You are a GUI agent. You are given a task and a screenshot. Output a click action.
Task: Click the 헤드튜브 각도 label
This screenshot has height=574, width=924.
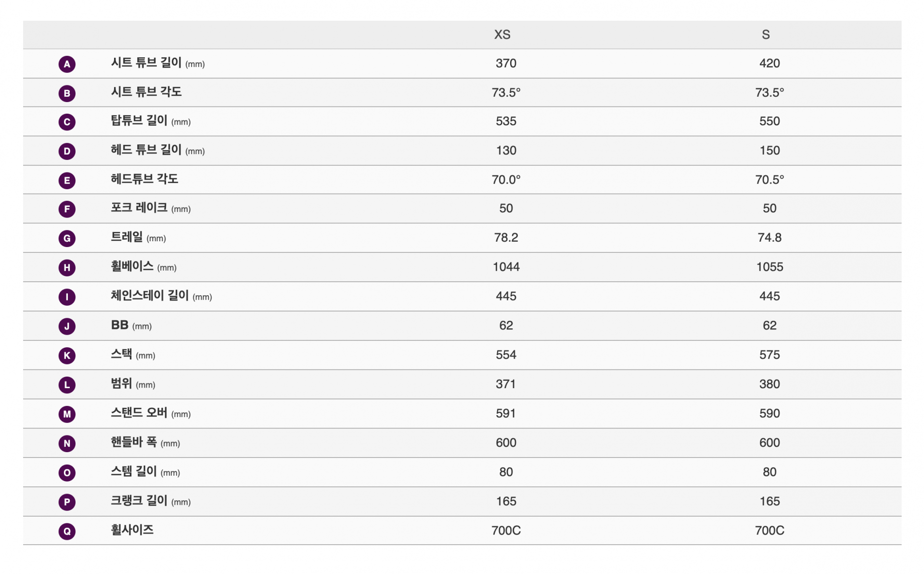[144, 179]
